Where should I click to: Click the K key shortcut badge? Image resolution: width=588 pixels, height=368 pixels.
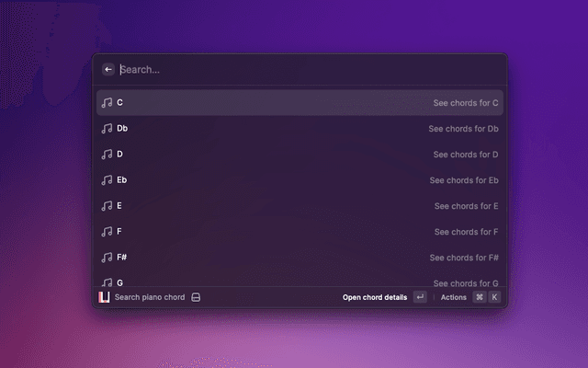[494, 297]
